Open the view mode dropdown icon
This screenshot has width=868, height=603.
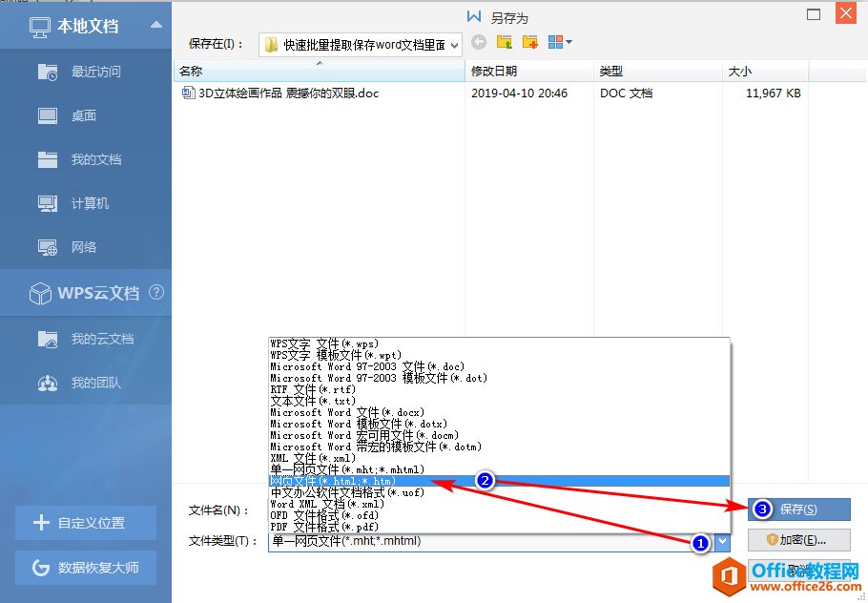pos(560,42)
